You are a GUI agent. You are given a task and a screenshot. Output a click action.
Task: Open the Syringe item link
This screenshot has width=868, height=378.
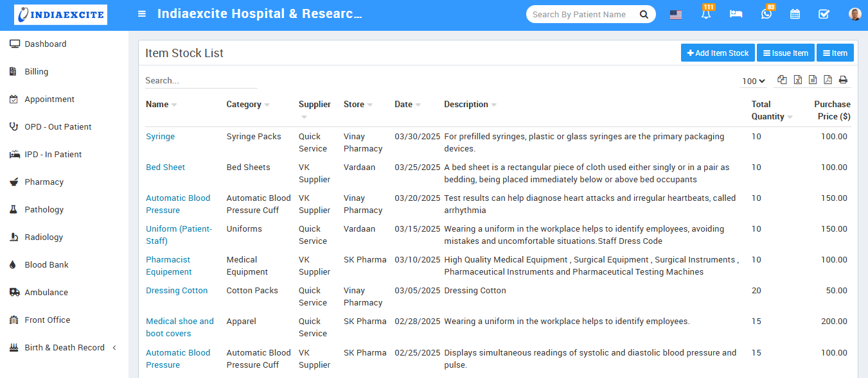160,137
